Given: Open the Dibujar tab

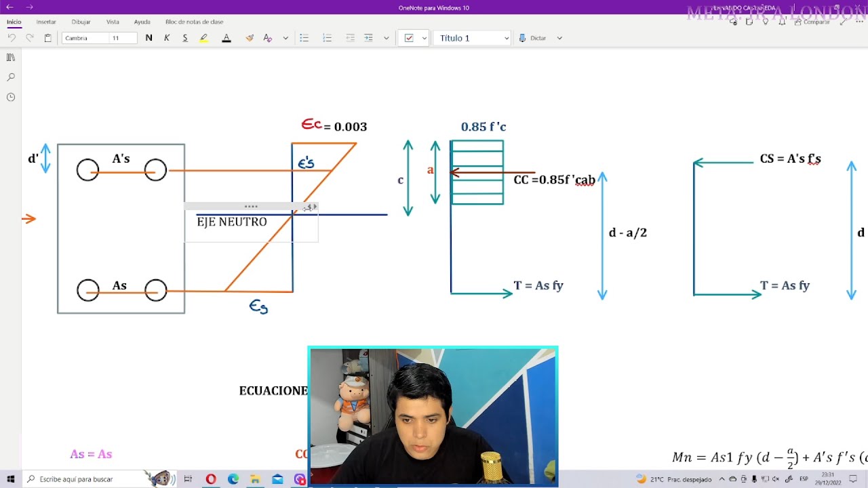Looking at the screenshot, I should coord(81,22).
